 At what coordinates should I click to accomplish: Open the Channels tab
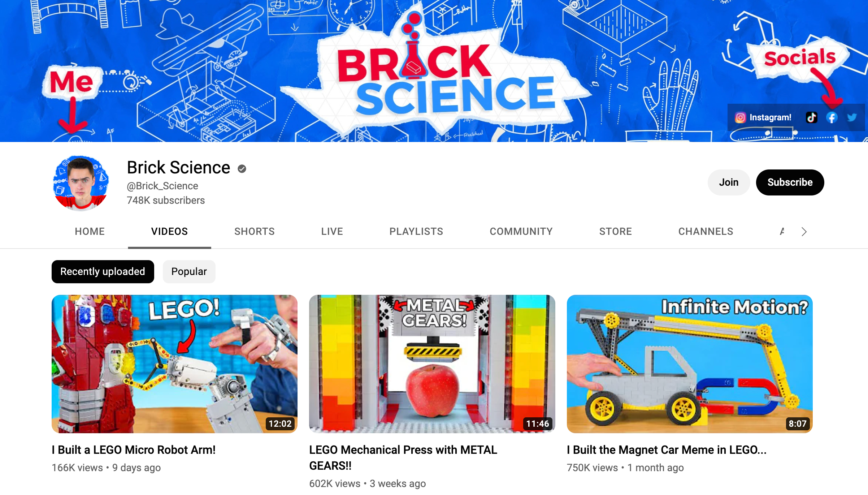[706, 232]
